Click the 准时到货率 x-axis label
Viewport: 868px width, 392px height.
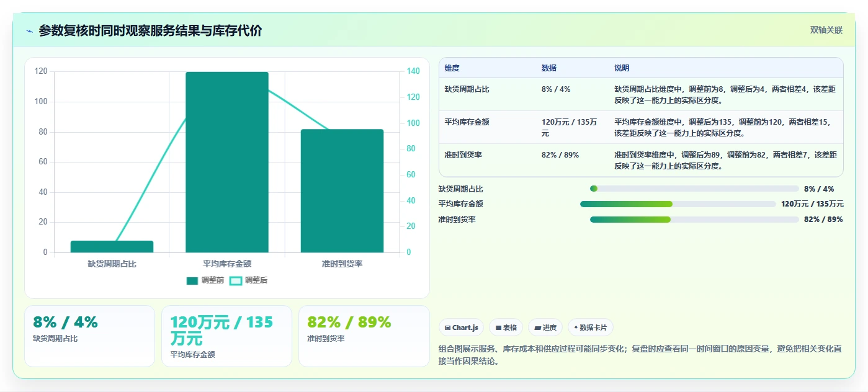[342, 264]
